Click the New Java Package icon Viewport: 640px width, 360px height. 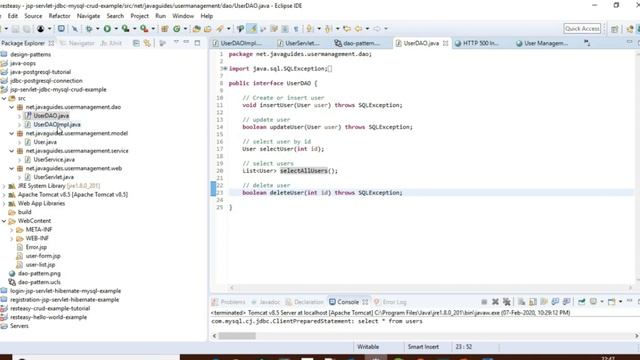pos(164,29)
